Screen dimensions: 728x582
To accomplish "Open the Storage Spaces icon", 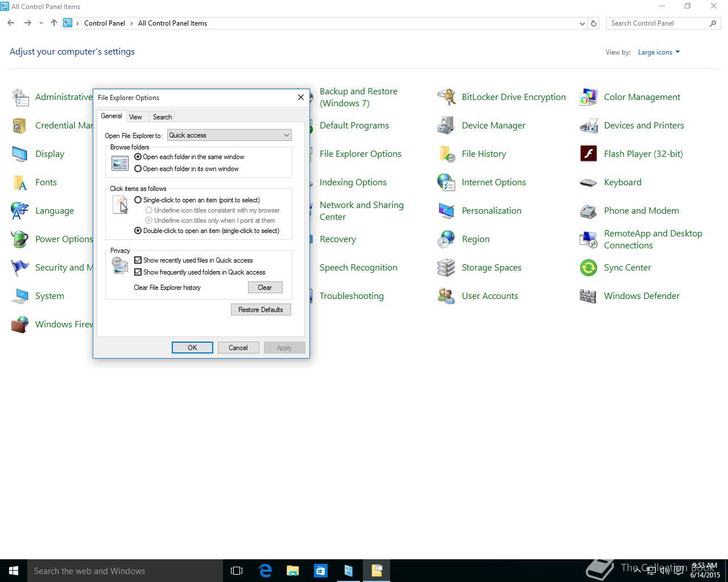I will [x=446, y=268].
